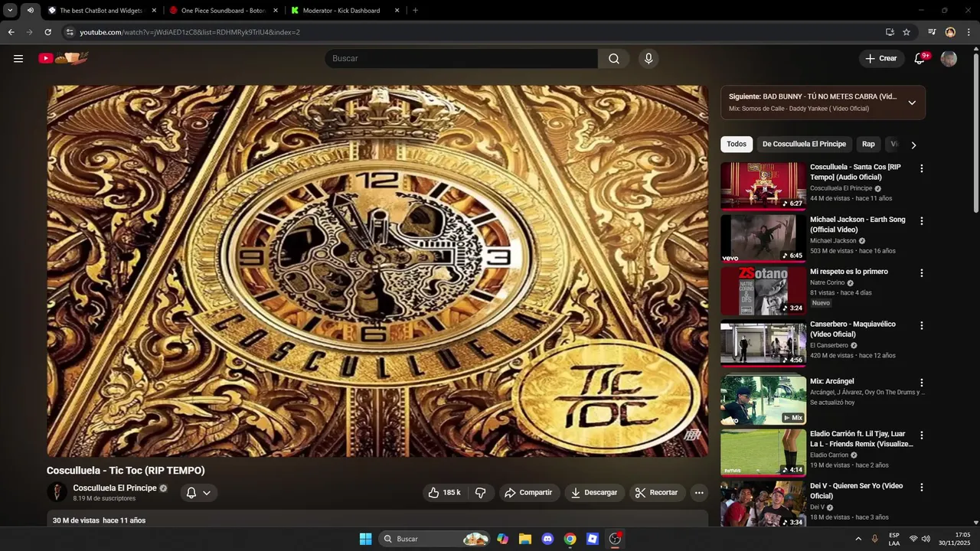Select the Rap filter chip
The image size is (980, 551).
point(868,144)
